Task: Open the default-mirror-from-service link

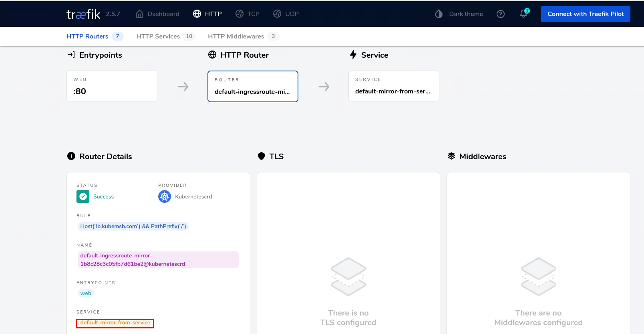Action: [115, 323]
